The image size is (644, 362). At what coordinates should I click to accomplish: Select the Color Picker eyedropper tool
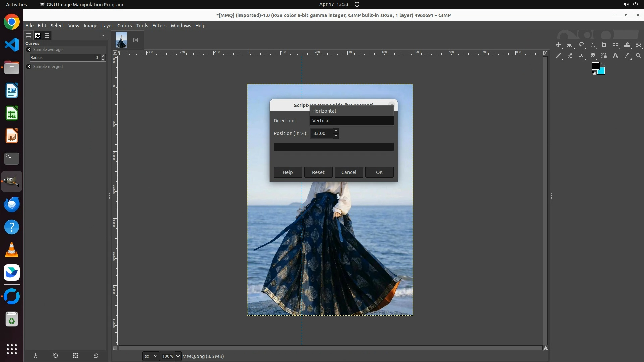click(627, 56)
